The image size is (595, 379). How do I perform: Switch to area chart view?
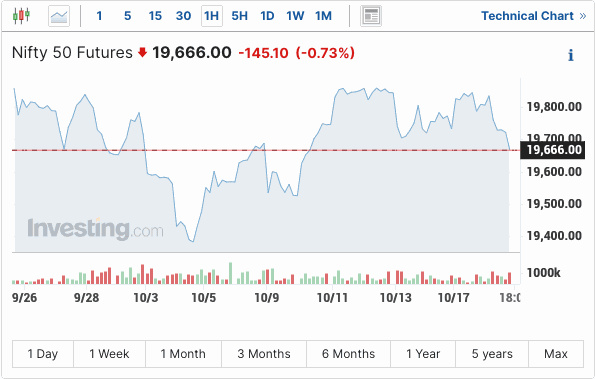point(59,16)
